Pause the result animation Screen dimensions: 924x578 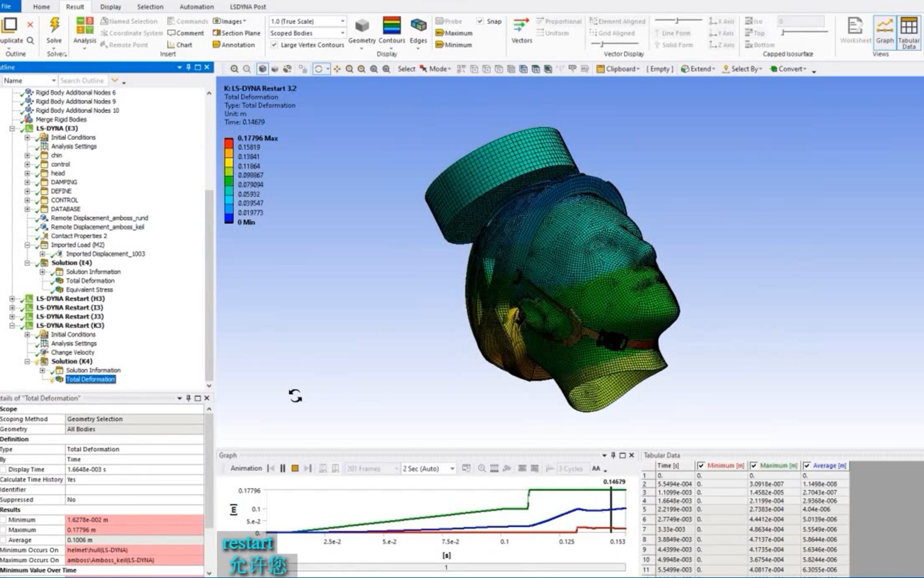[283, 469]
